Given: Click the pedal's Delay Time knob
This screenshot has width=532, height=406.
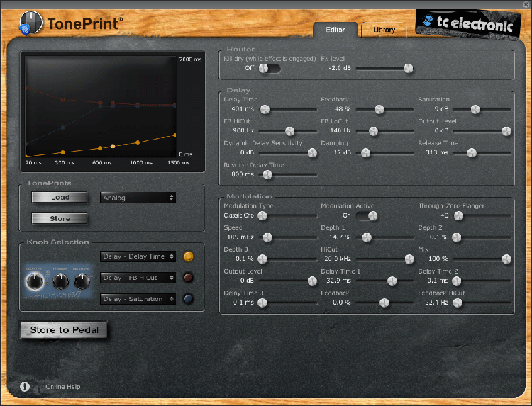Looking at the screenshot, I should coord(35,281).
